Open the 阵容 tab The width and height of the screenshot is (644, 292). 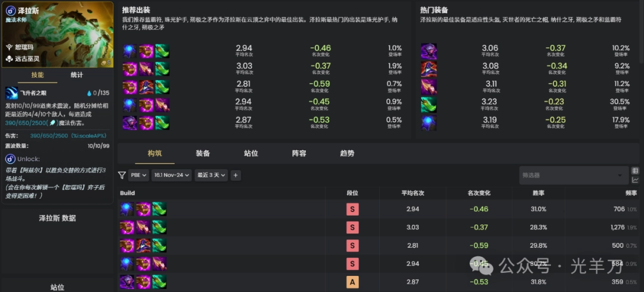299,153
